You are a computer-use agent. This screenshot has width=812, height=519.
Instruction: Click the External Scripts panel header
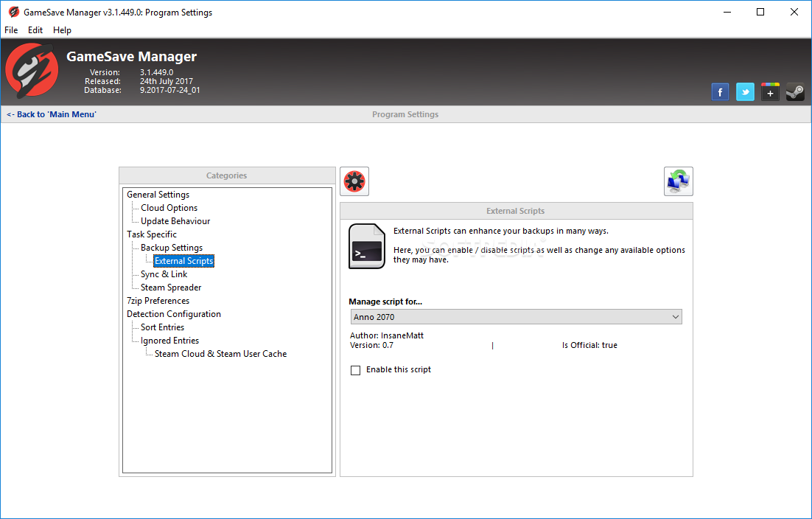click(x=516, y=211)
